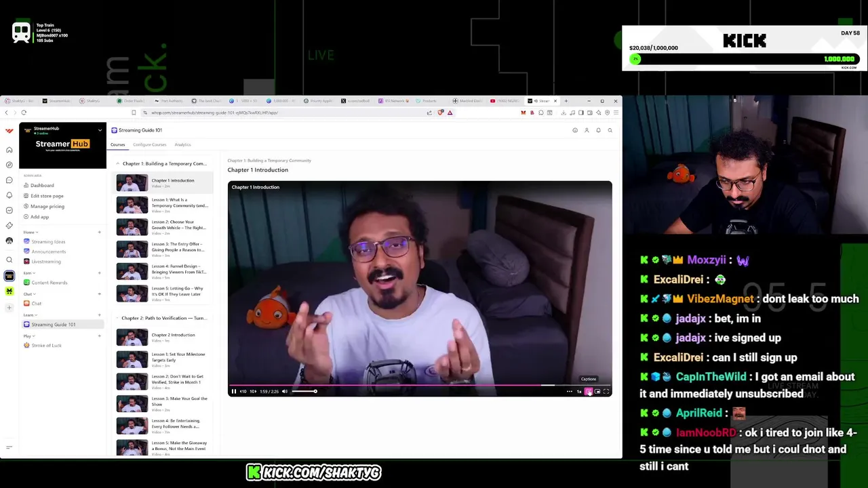Skip the video forward 10 seconds
Screen dimensions: 868x488
(253, 391)
